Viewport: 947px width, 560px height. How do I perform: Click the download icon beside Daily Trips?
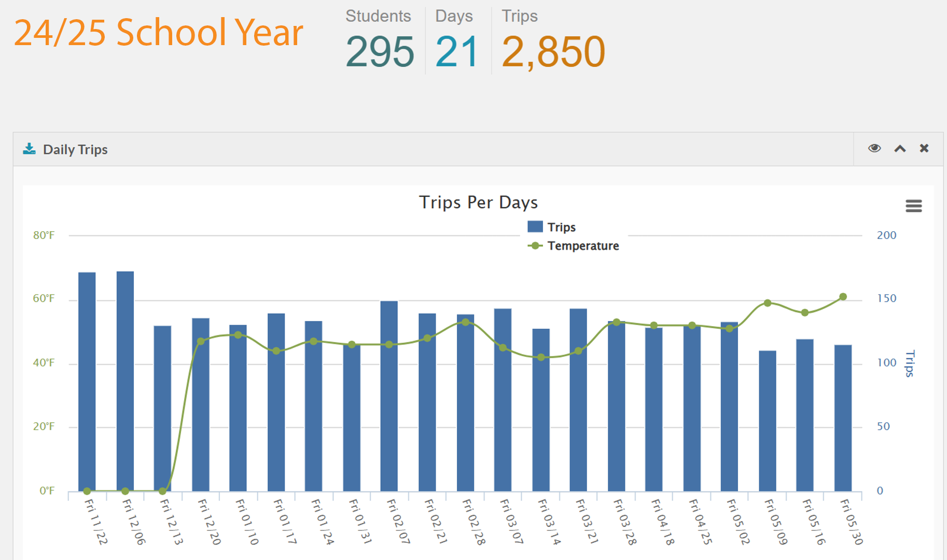click(30, 149)
